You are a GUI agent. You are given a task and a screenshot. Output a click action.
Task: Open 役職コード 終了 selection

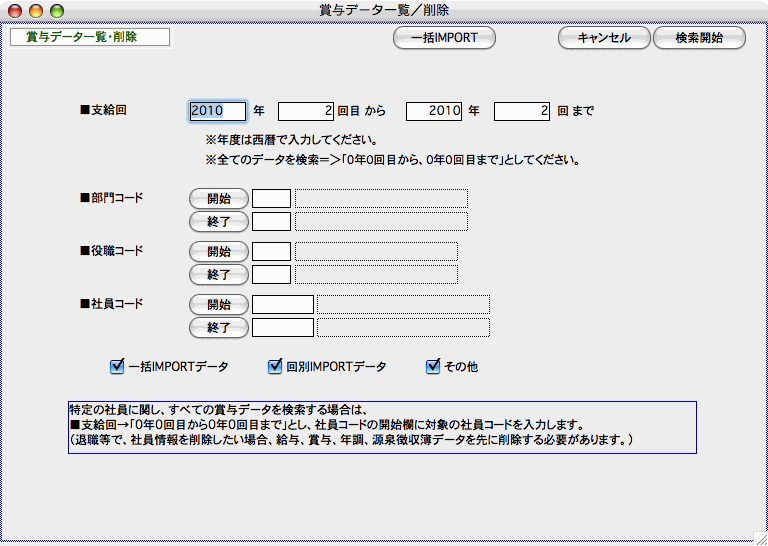point(218,274)
